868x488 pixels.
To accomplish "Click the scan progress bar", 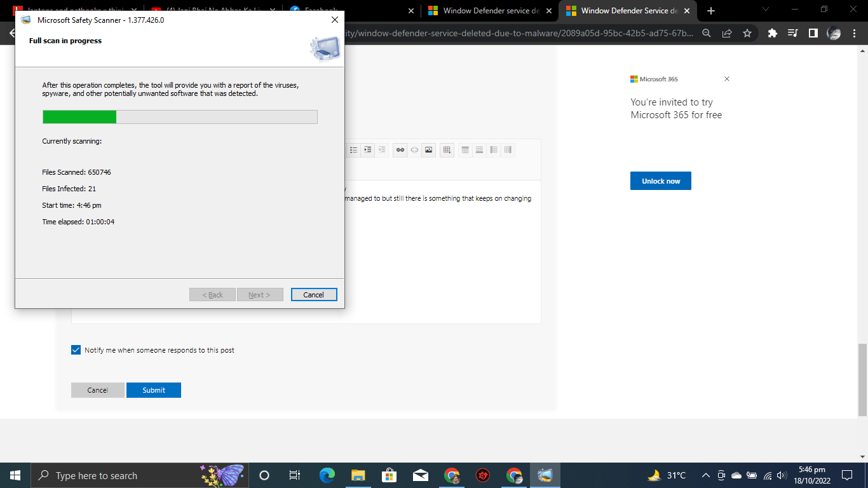I will [180, 117].
